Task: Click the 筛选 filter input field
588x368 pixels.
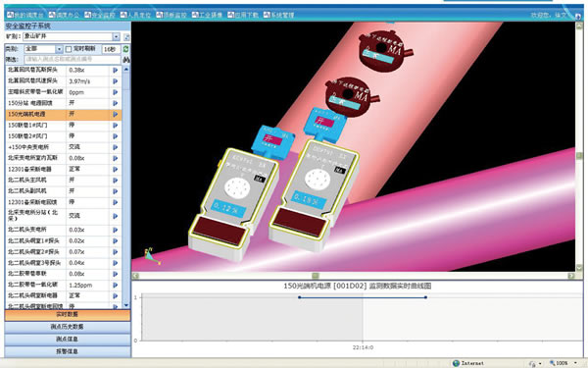Action: (x=73, y=59)
